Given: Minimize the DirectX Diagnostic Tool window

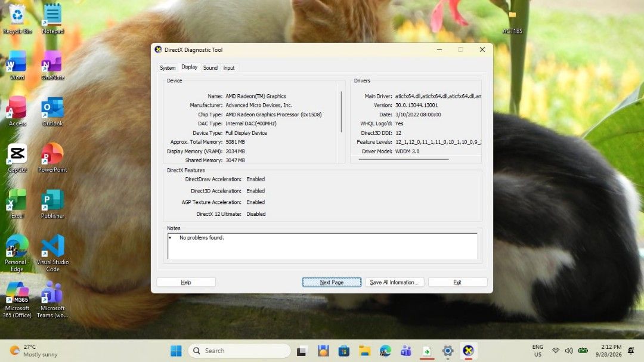Looking at the screenshot, I should click(x=439, y=49).
